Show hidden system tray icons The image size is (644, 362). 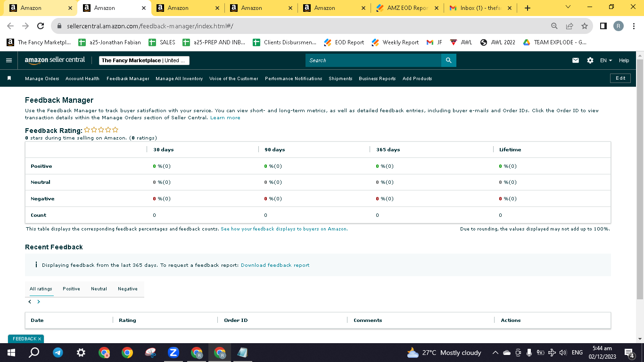495,353
